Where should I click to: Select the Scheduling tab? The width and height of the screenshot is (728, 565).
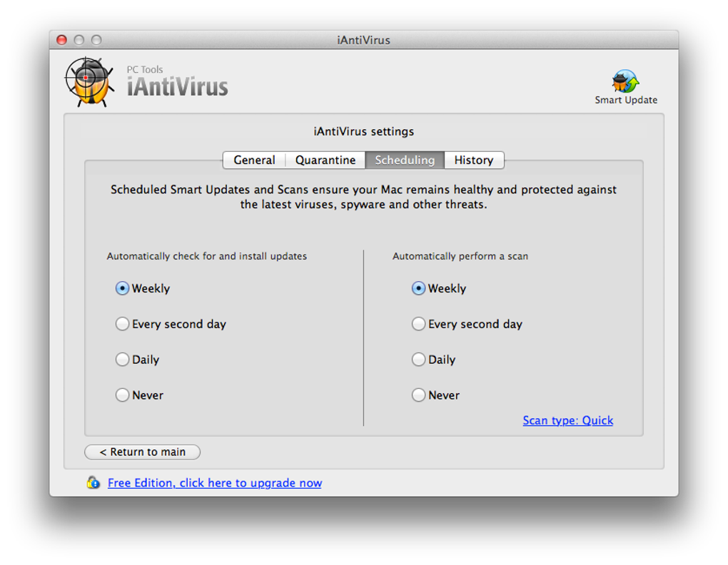(x=405, y=160)
